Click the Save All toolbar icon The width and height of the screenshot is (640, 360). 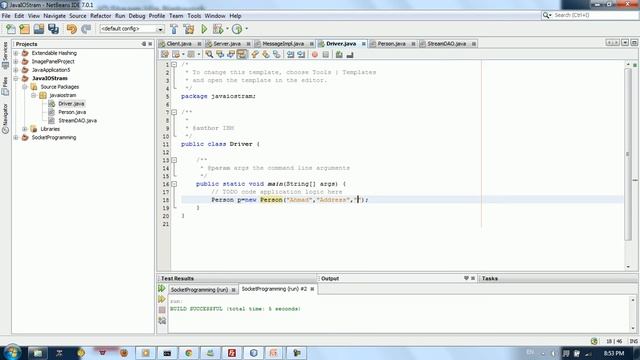pos(53,29)
